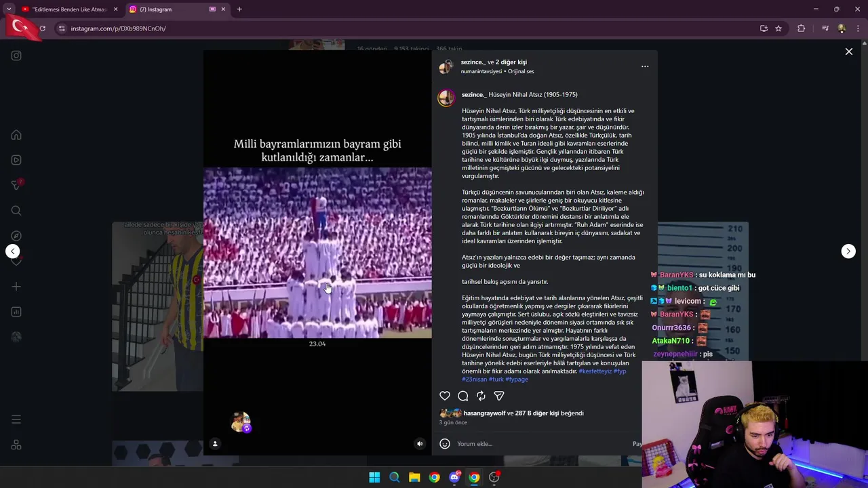Open the Dashboard chart icon in sidebar
The width and height of the screenshot is (868, 488).
[x=16, y=312]
